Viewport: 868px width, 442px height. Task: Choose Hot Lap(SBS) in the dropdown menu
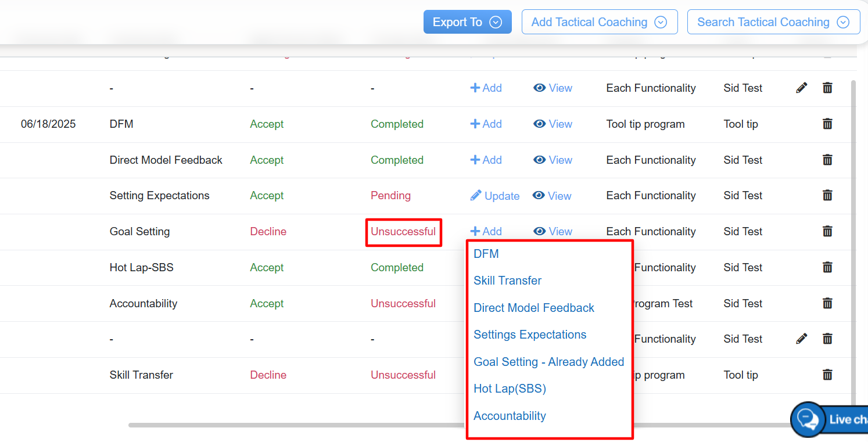coord(510,389)
